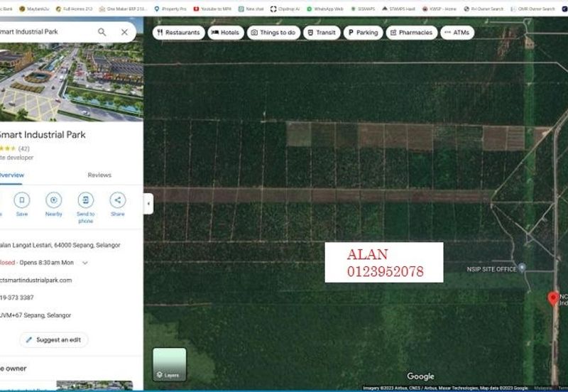This screenshot has width=568, height=392.
Task: Show Parking locations on map
Action: 363,33
